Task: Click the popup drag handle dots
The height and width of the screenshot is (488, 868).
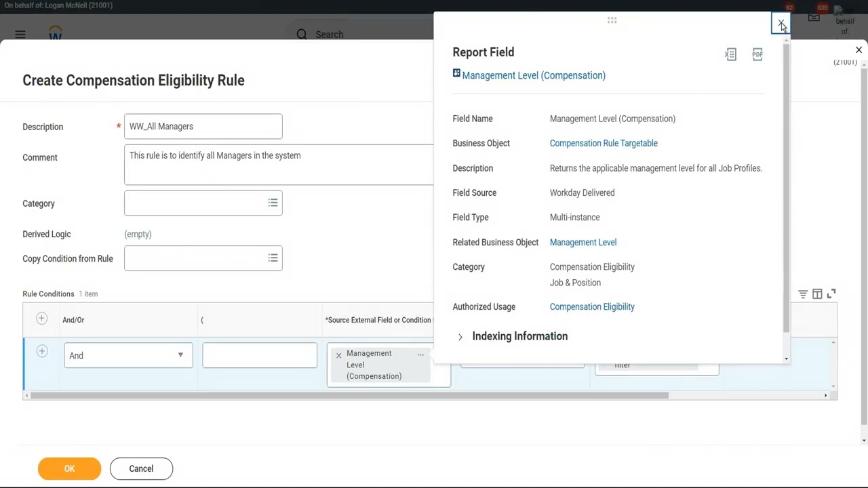Action: click(x=612, y=21)
